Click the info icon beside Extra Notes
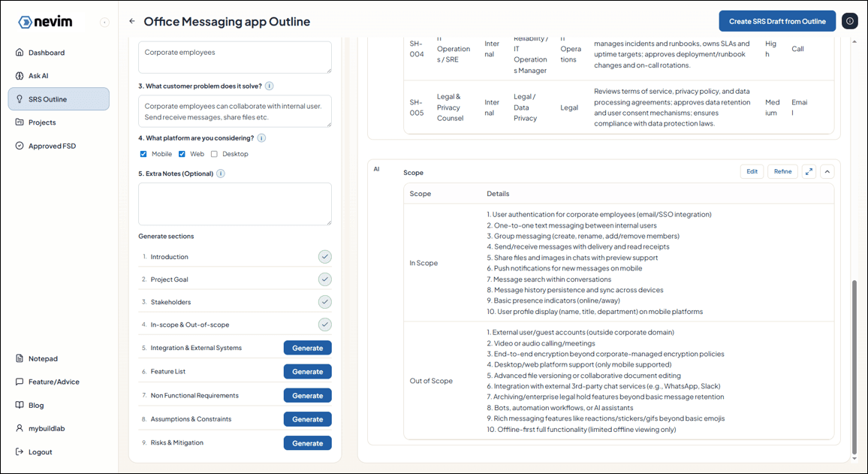This screenshot has height=474, width=868. 221,174
